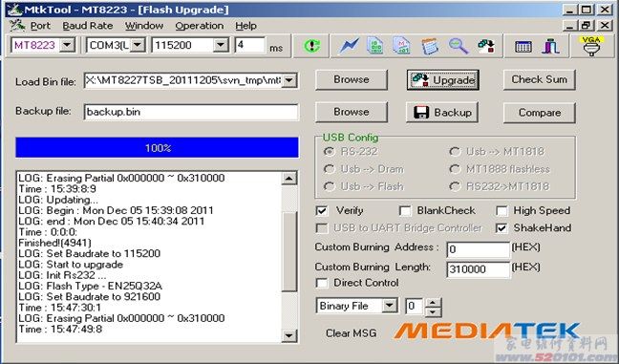Click the ms delay field showing 4
The image size is (619, 364).
pos(250,45)
